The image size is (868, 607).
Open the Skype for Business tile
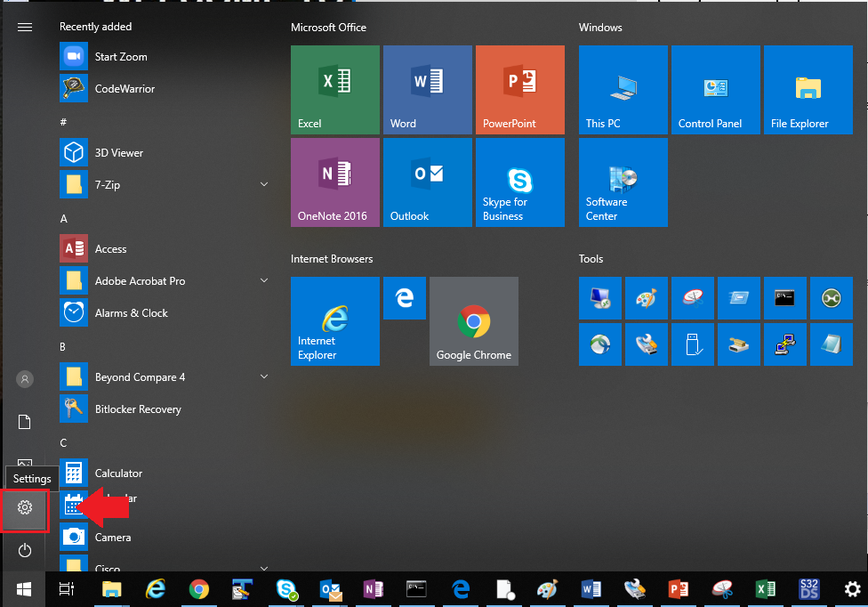tap(519, 182)
